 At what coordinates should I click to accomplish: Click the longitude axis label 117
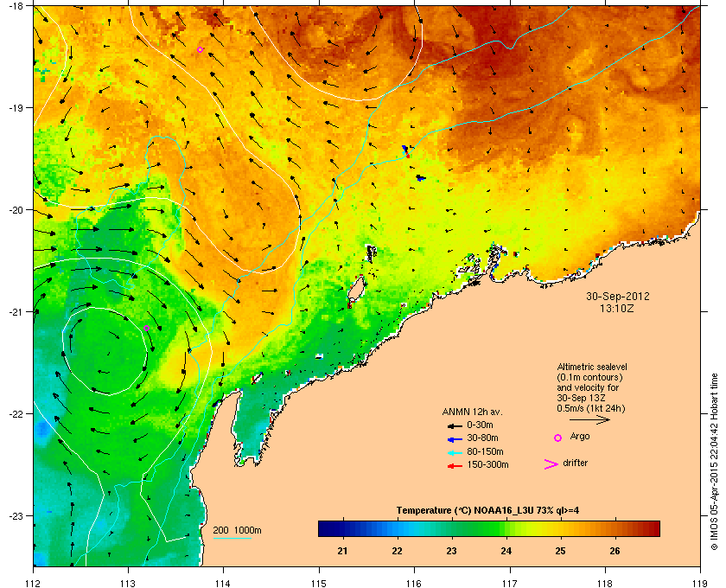coord(509,584)
